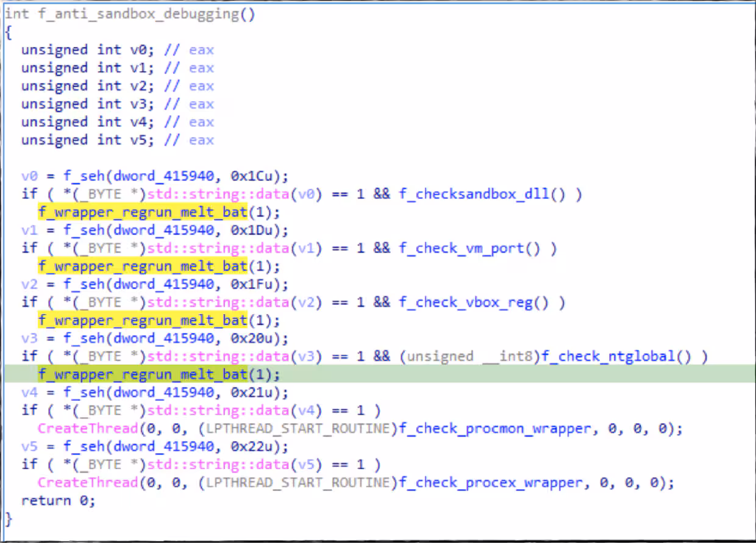Viewport: 756px width, 544px height.
Task: Click the return 0 statement
Action: click(x=58, y=500)
